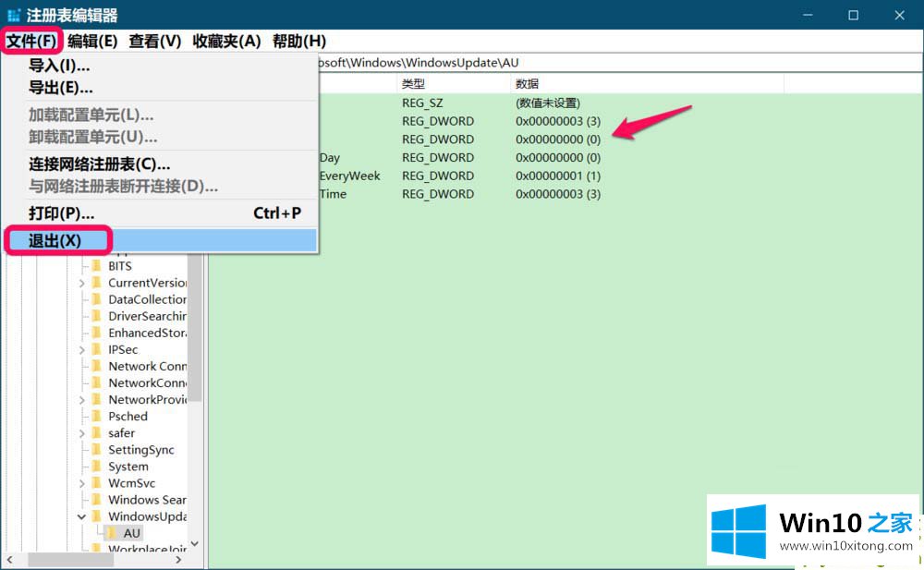This screenshot has width=924, height=570.
Task: Click the EnhancedStorage folder icon
Action: coord(97,333)
